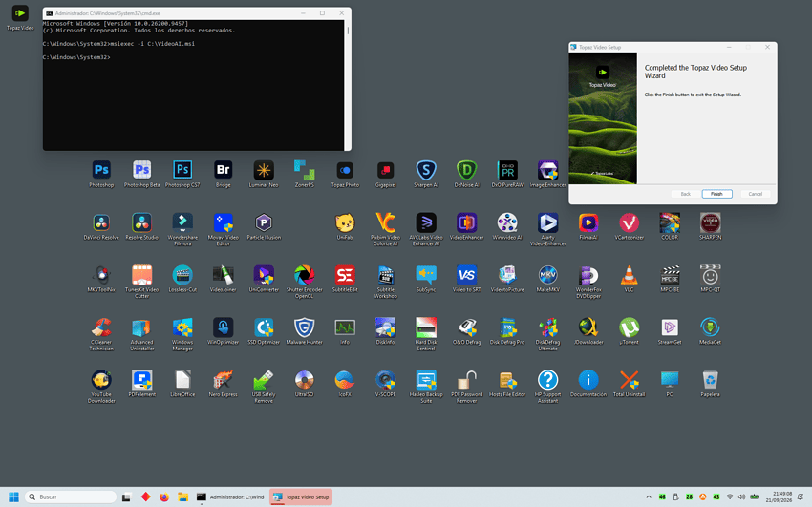
Task: Expand the system tray hidden icons chevron
Action: (x=649, y=496)
